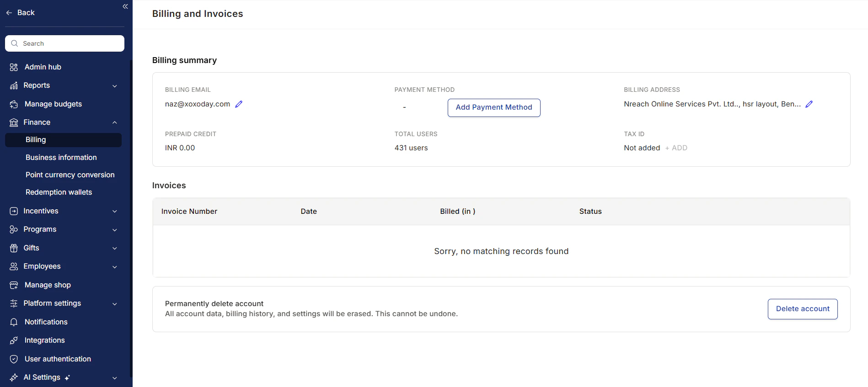Image resolution: width=868 pixels, height=387 pixels.
Task: Click the 431 users value
Action: (x=411, y=148)
